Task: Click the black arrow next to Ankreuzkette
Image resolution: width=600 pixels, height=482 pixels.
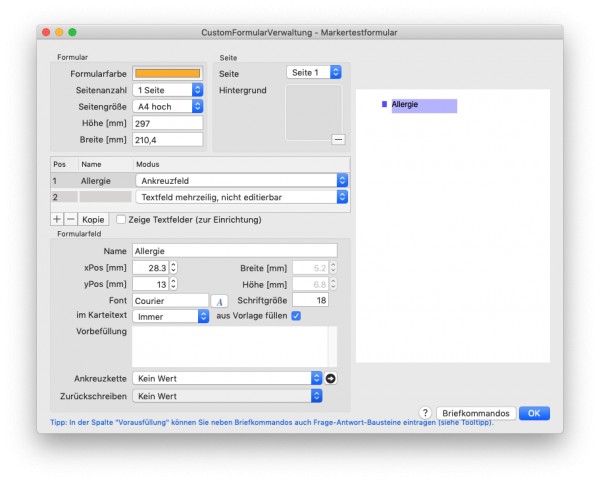Action: 331,378
